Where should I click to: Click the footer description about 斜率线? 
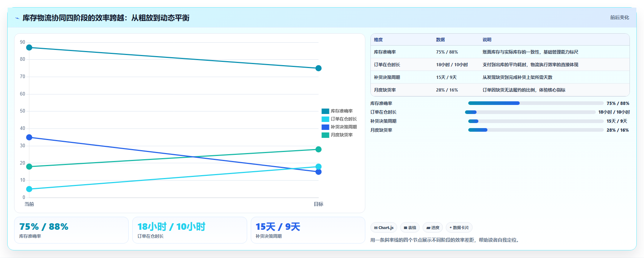tap(445, 240)
